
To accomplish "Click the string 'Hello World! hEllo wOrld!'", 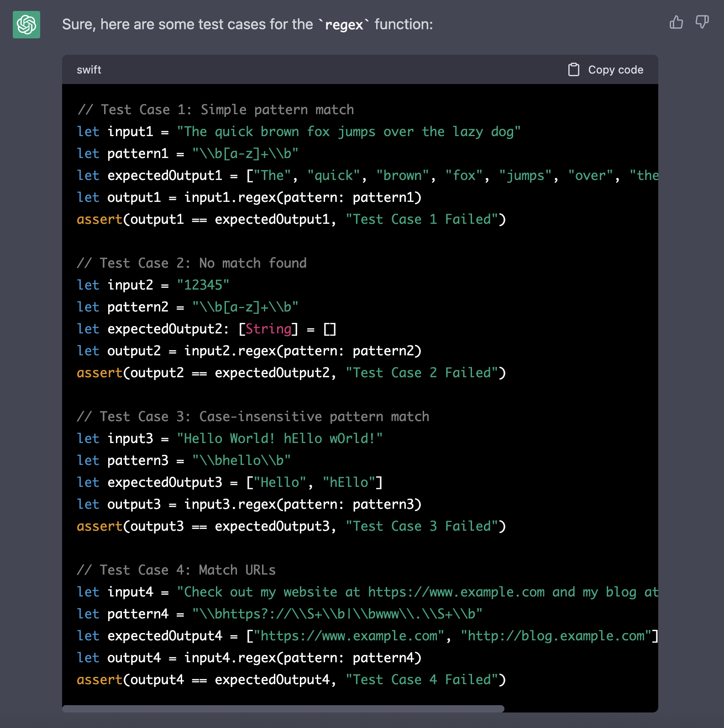I will point(280,438).
